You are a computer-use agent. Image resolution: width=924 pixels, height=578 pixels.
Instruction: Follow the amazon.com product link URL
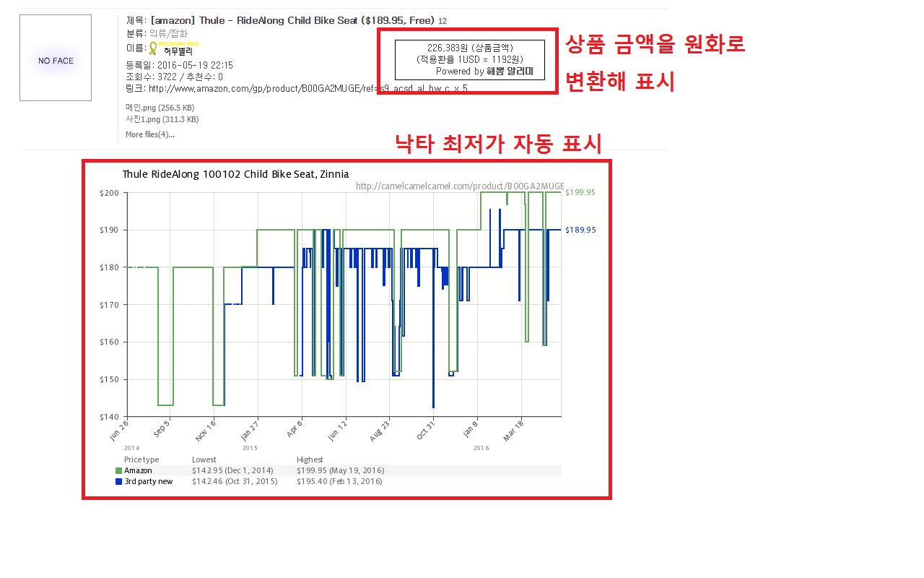pyautogui.click(x=308, y=89)
